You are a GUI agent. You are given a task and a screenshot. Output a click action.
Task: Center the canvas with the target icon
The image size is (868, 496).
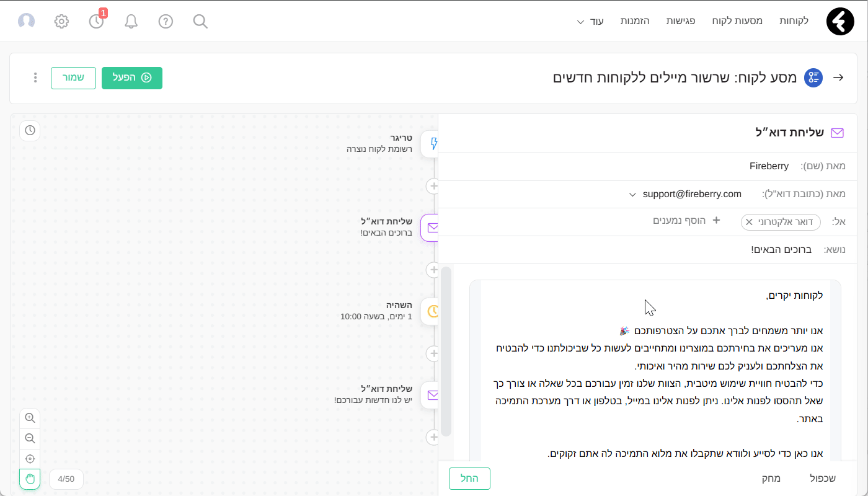(x=30, y=459)
